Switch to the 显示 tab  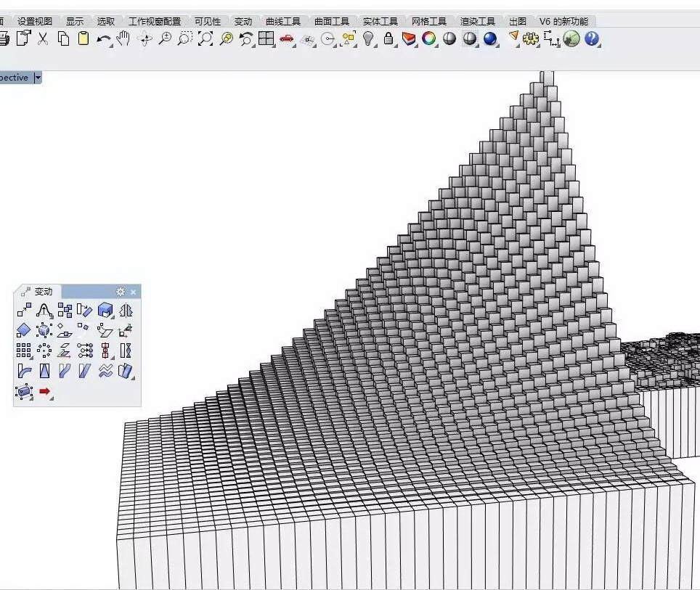(75, 21)
